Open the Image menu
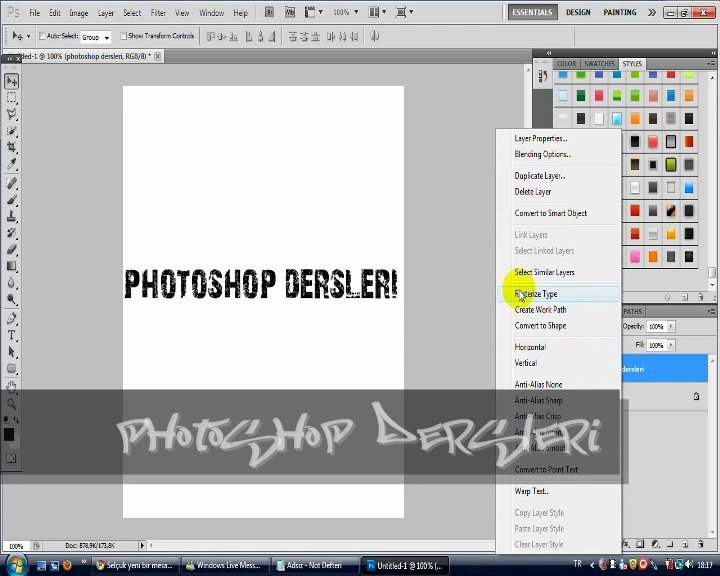Screen dimensions: 720x576 point(79,13)
